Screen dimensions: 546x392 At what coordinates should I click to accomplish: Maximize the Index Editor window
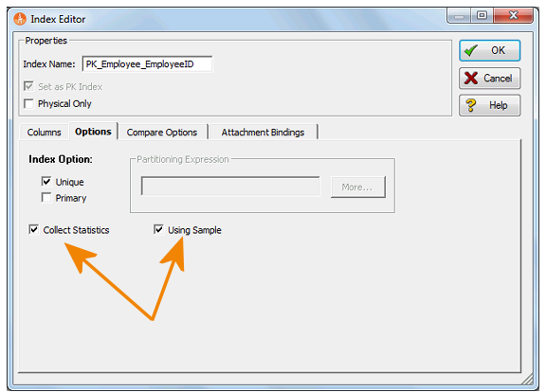click(x=482, y=16)
